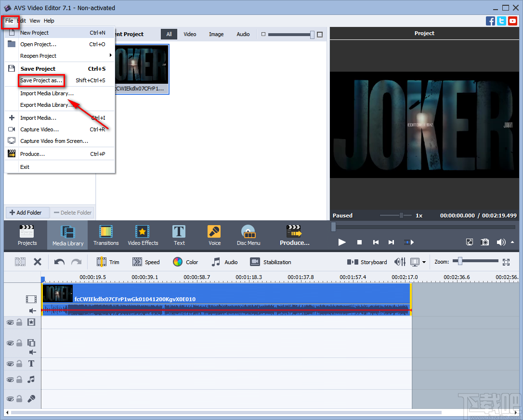Lock the text track
523x420 pixels.
[19, 363]
